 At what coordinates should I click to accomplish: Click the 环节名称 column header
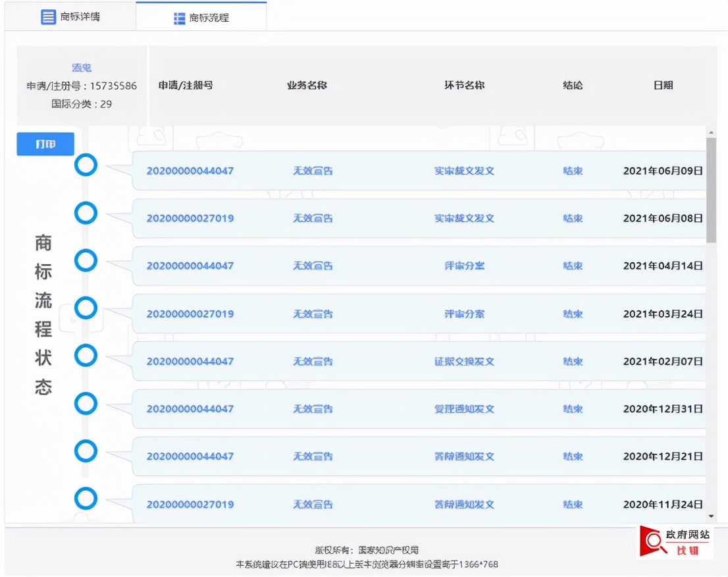click(x=464, y=85)
